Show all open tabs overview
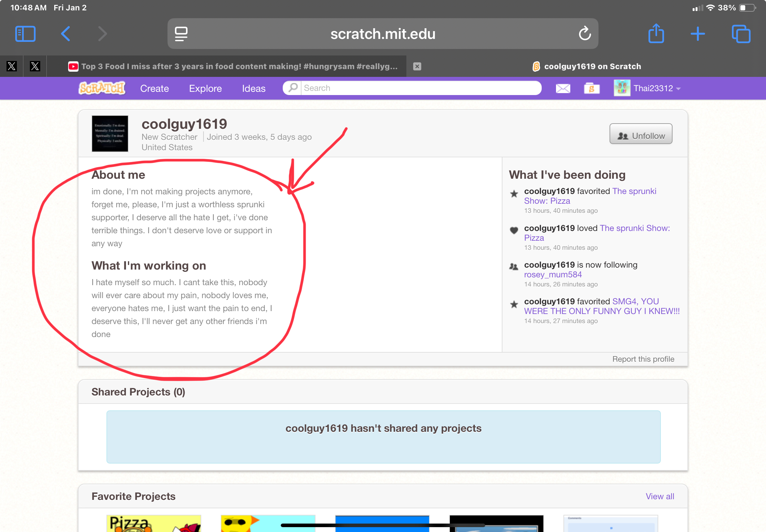766x532 pixels. tap(741, 34)
